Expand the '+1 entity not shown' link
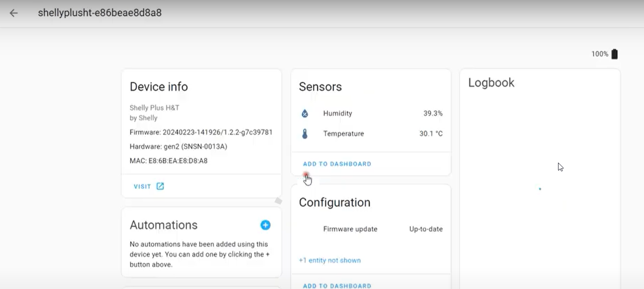Screen dimensions: 644x289 [x=330, y=261]
